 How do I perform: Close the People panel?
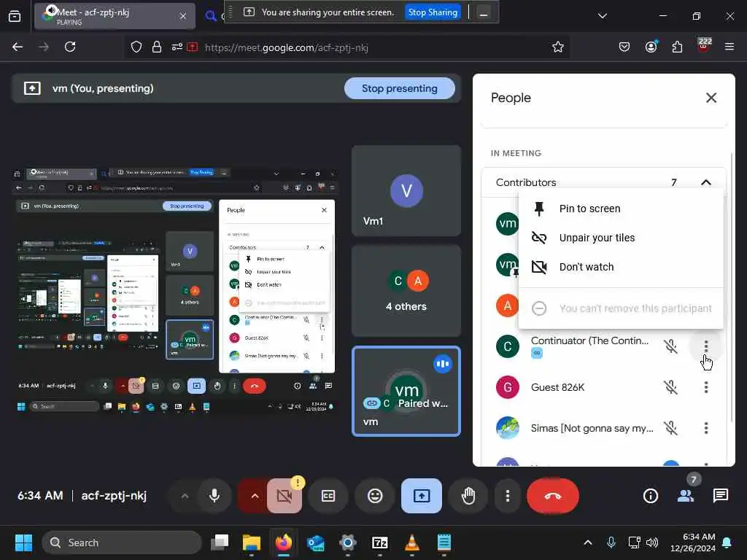coord(711,98)
